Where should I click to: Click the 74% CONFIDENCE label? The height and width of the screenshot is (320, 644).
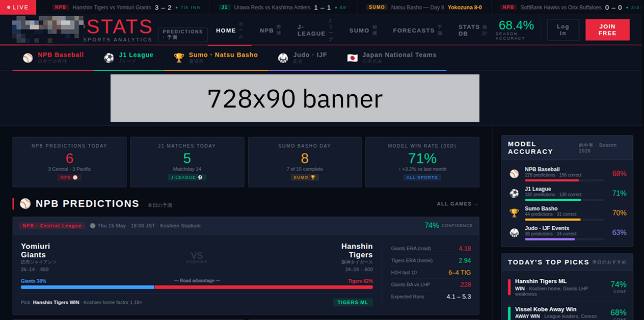448,226
